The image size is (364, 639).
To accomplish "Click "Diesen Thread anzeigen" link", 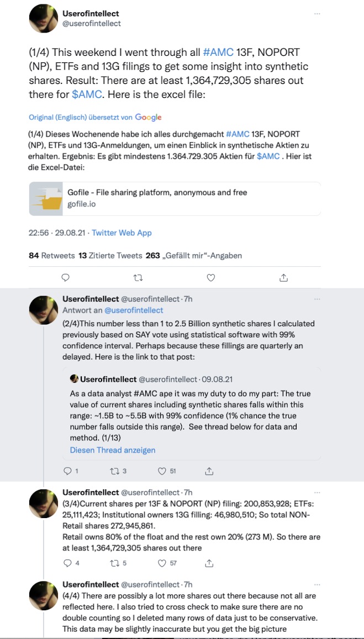I will point(113,450).
